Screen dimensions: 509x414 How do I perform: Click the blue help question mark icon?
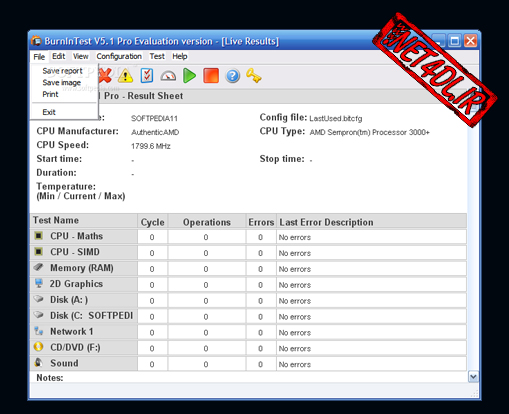[x=233, y=76]
